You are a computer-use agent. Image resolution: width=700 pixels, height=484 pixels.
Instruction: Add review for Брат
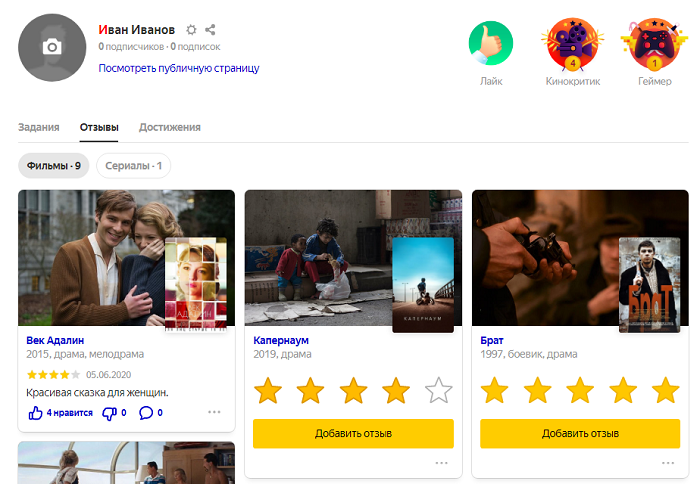(x=580, y=434)
